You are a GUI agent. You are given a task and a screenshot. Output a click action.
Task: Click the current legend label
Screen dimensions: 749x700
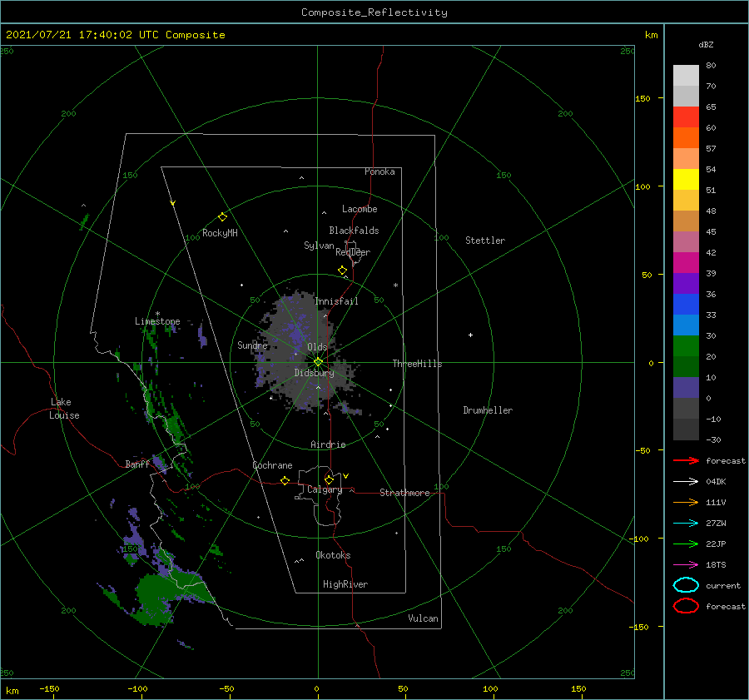[x=723, y=585]
